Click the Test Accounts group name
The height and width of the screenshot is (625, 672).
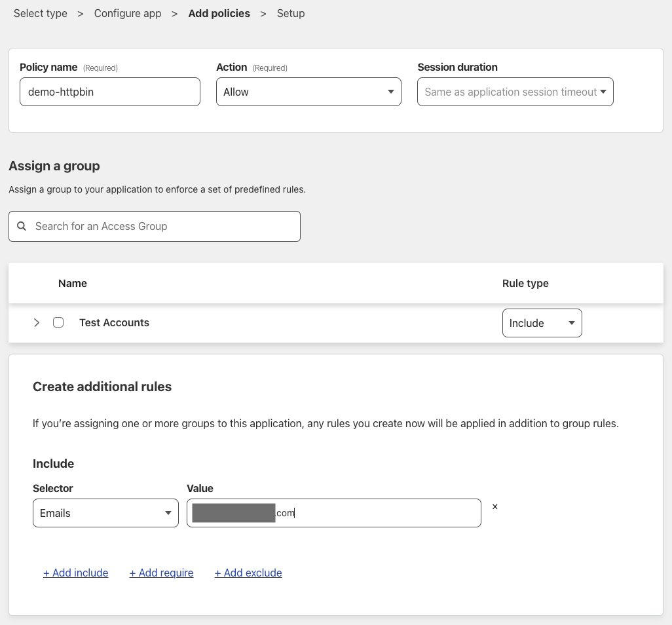[114, 322]
